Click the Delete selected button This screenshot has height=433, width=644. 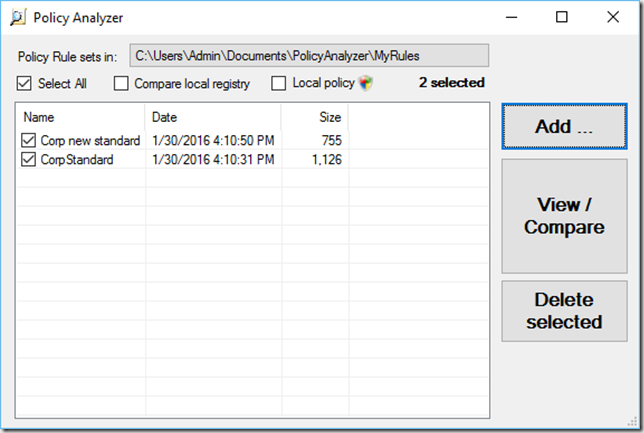point(564,311)
